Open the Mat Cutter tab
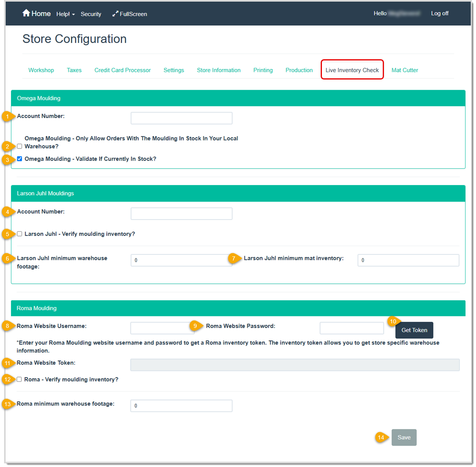Image resolution: width=476 pixels, height=467 pixels. tap(405, 70)
